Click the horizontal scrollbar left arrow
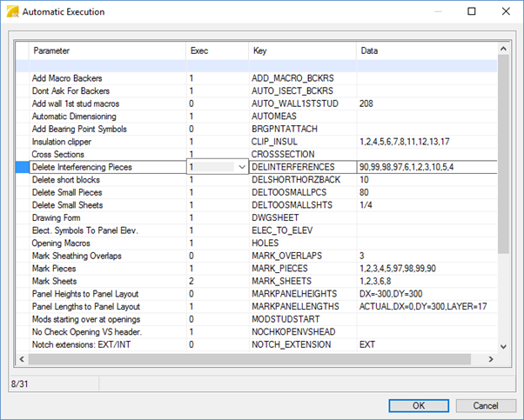Screen dimensions: 524x420 (23, 360)
